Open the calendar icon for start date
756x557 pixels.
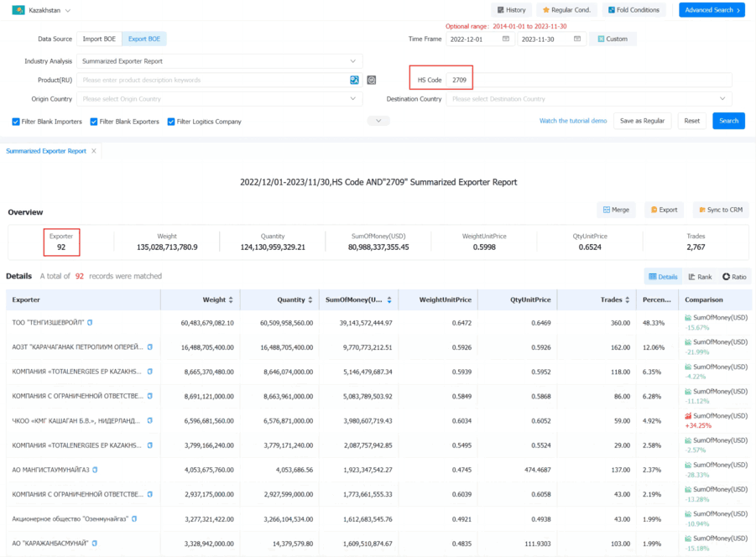coord(506,39)
